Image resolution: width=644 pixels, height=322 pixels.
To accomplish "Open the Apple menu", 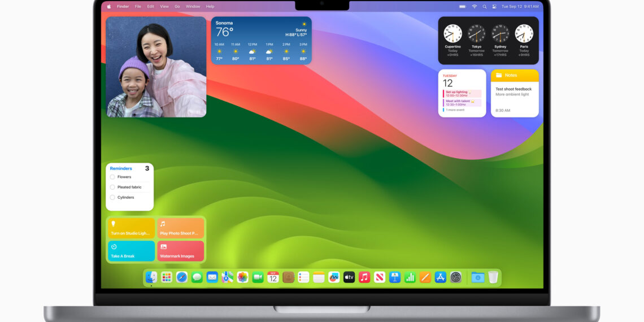I will coord(108,6).
